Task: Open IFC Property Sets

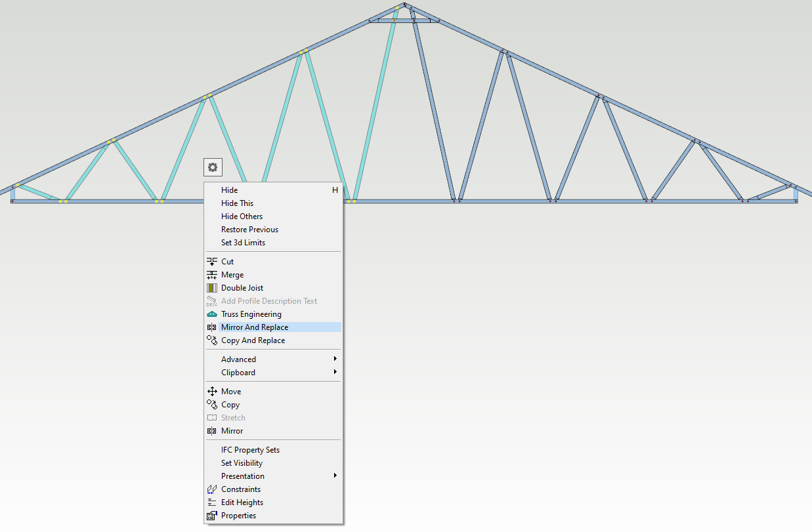Action: click(x=250, y=450)
